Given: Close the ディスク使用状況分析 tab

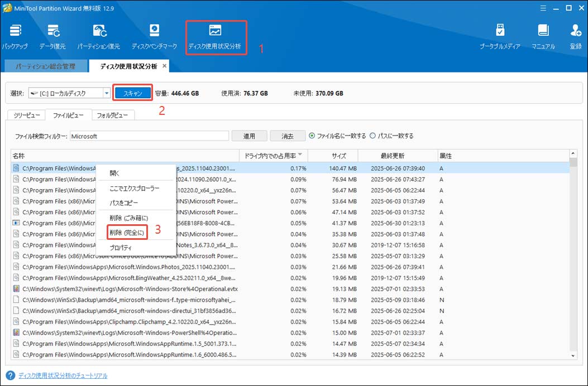Looking at the screenshot, I should coord(164,66).
